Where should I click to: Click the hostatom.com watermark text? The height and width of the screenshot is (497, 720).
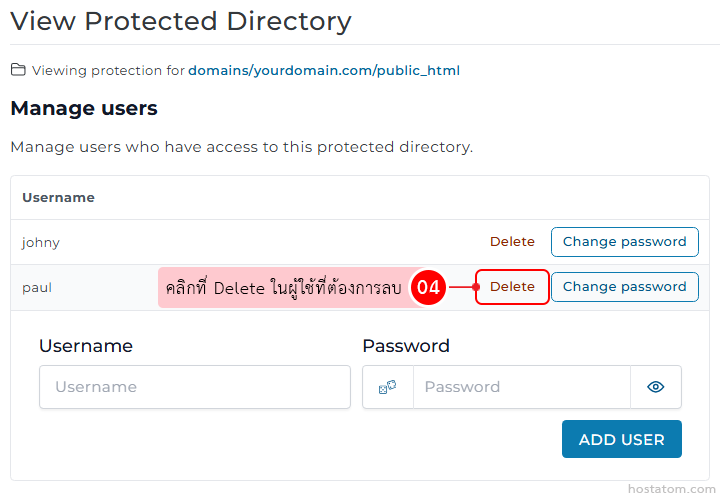[668, 489]
